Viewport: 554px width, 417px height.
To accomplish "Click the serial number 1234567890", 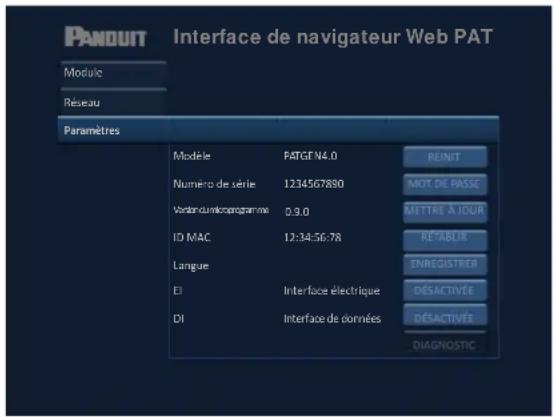I will coord(314,184).
